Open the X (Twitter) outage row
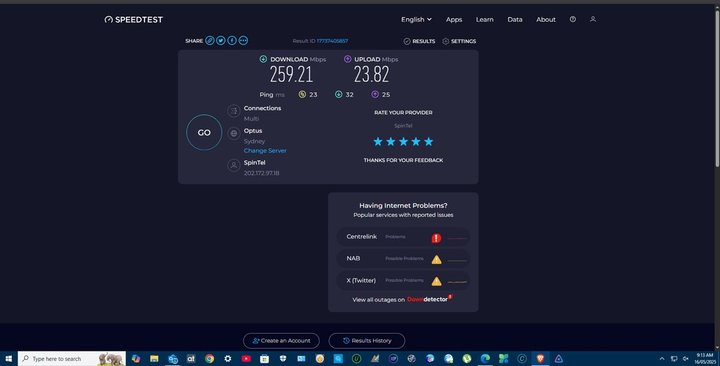This screenshot has height=366, width=720. 403,280
